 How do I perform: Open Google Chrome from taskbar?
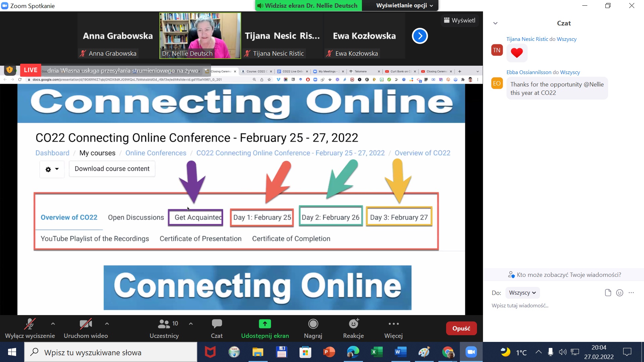pos(448,352)
